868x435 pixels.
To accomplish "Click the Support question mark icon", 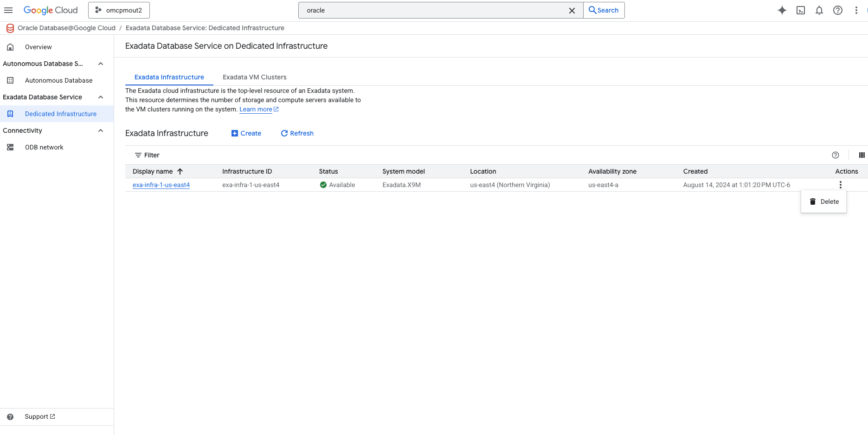I will tap(10, 417).
